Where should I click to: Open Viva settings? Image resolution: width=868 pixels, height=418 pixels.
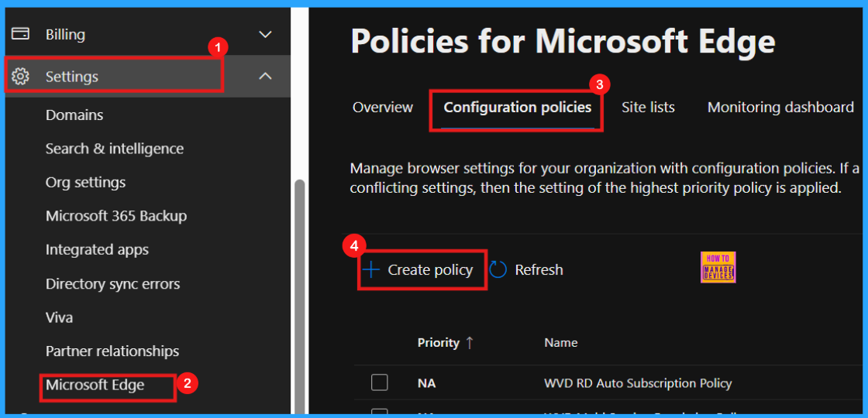[x=59, y=318]
